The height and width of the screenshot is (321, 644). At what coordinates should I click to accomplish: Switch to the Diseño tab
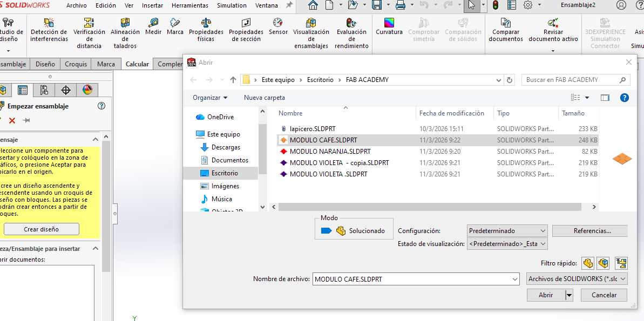pyautogui.click(x=45, y=64)
